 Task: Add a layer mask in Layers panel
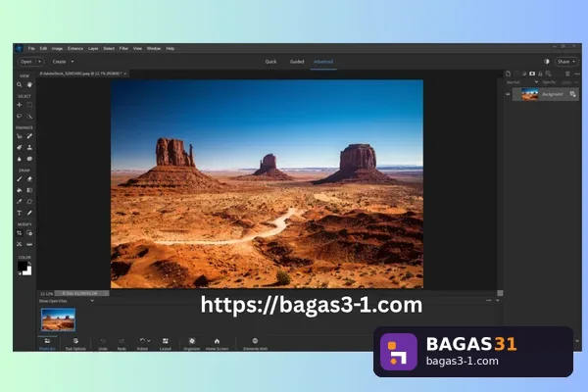tap(532, 73)
